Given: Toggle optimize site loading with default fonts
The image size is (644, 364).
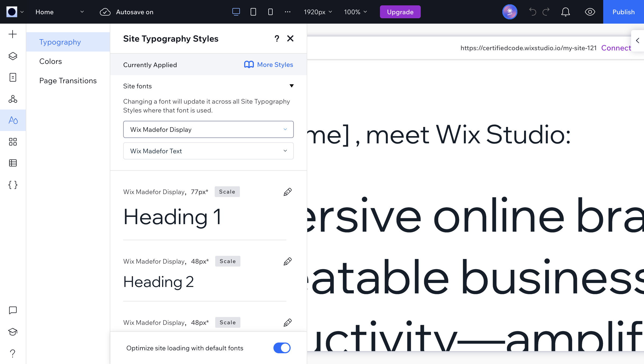Looking at the screenshot, I should point(282,348).
